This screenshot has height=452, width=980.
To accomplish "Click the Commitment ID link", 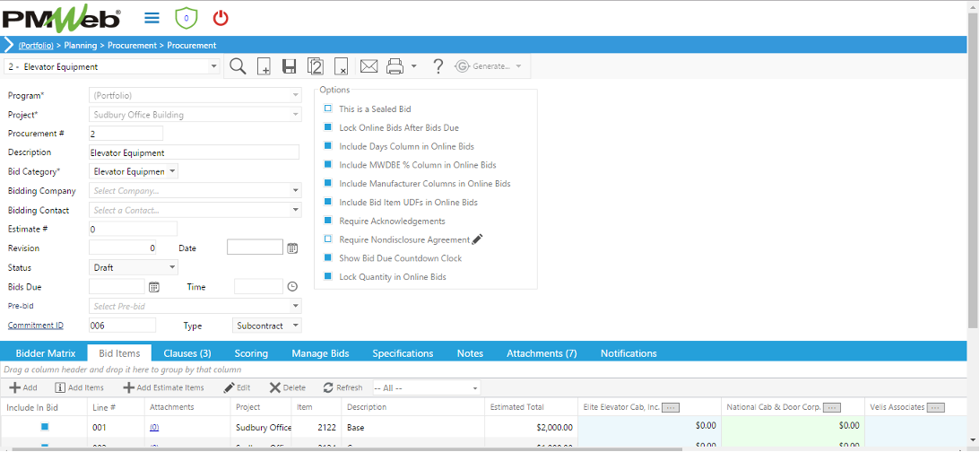I will [36, 326].
